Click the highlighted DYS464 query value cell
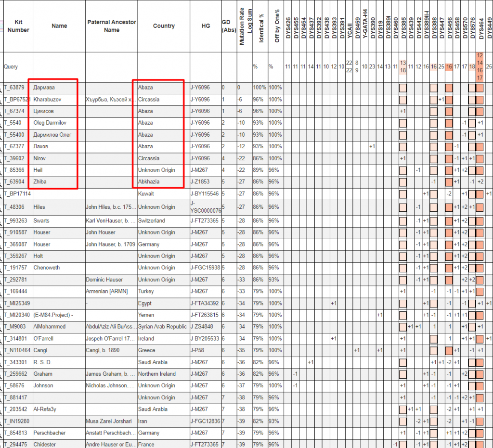Image resolution: width=493 pixels, height=448 pixels. pos(480,67)
